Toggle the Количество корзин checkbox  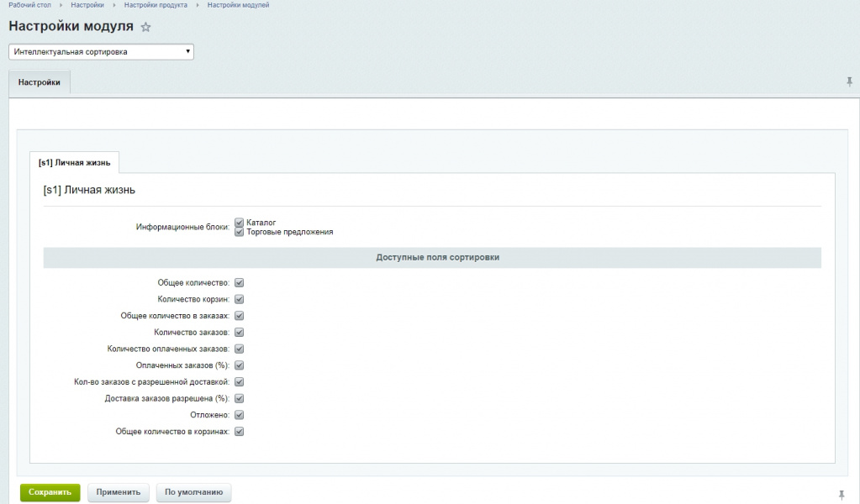click(x=239, y=299)
